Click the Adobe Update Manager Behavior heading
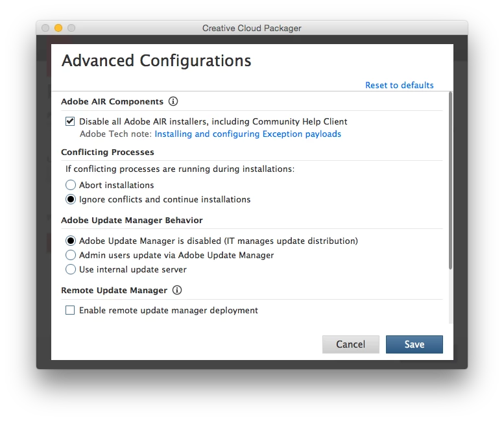 [x=132, y=220]
